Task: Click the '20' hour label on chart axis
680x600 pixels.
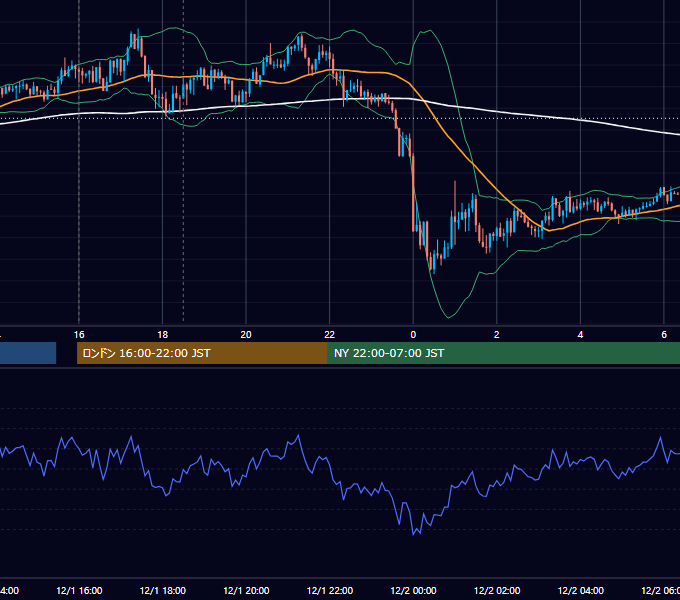Action: 246,335
